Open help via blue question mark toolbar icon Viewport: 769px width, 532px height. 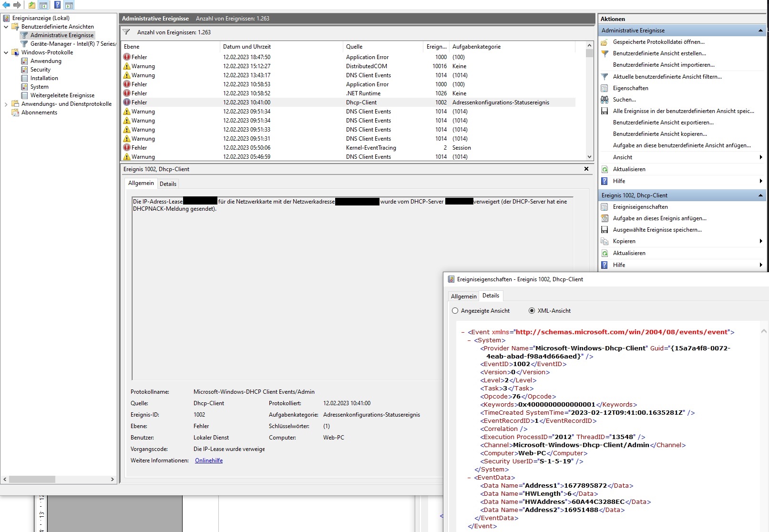(57, 5)
